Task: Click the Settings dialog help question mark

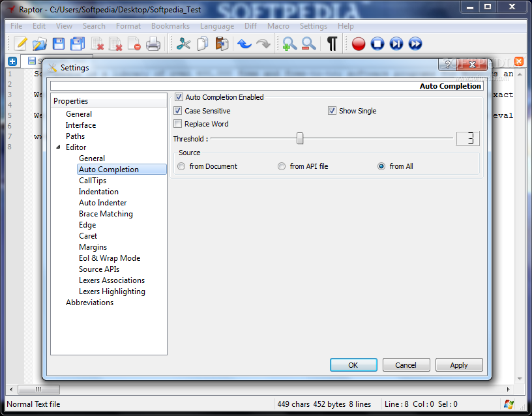Action: (447, 64)
